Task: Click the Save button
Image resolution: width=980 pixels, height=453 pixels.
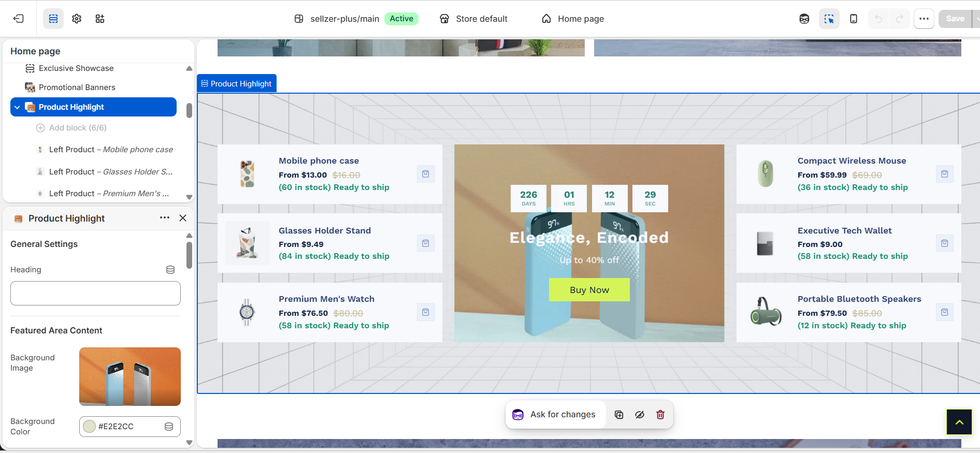Action: tap(955, 19)
